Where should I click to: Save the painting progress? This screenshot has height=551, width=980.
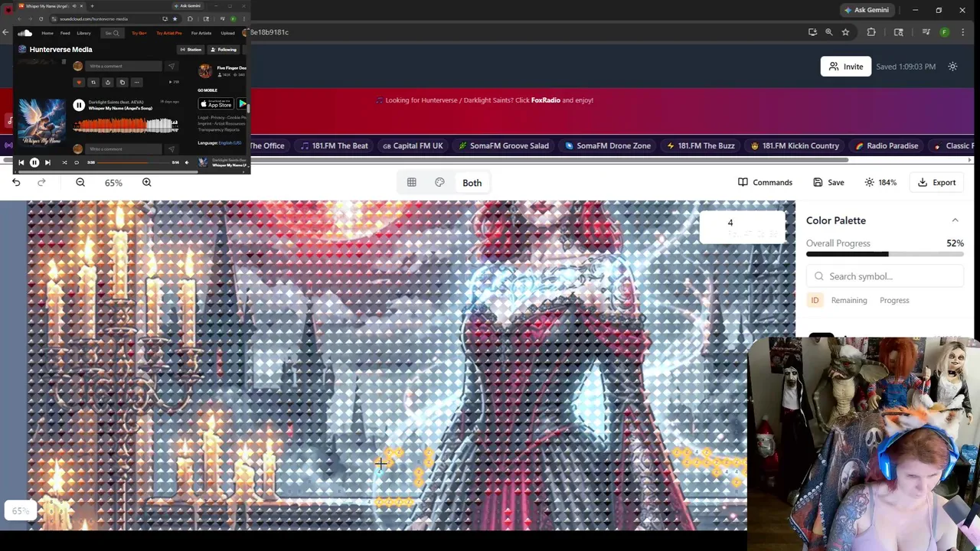click(x=828, y=182)
